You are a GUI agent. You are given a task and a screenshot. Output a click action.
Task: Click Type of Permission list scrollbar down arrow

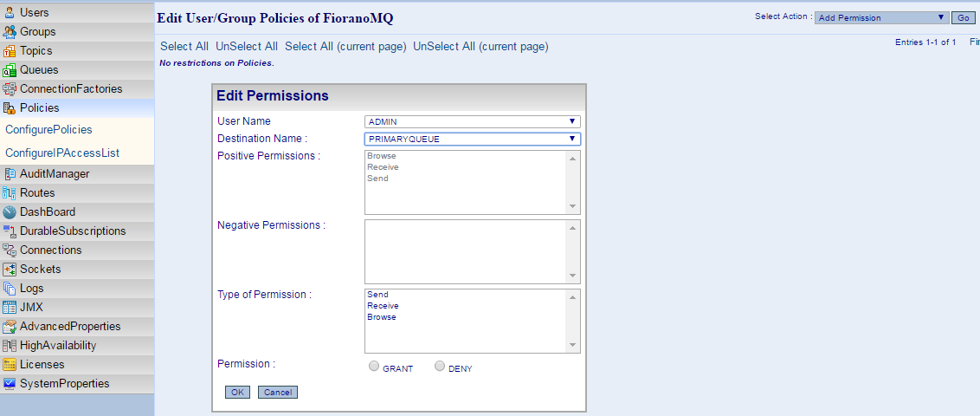click(x=572, y=345)
